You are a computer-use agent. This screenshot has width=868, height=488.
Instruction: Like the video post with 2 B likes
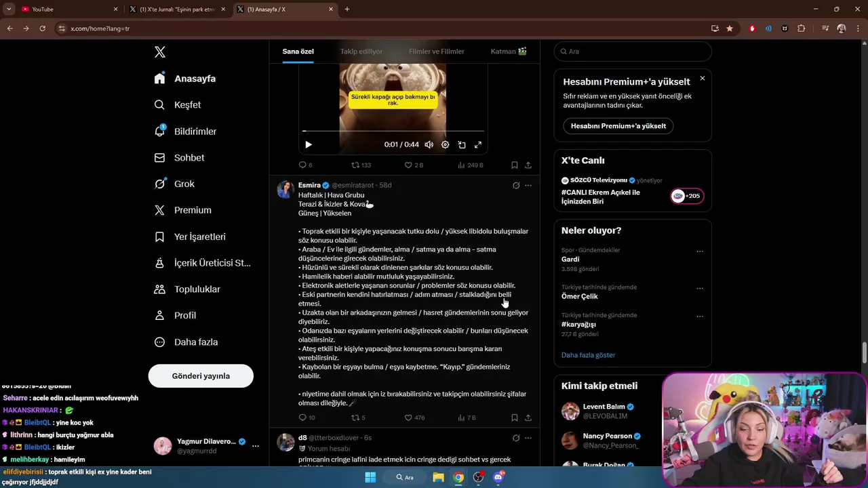click(x=414, y=165)
